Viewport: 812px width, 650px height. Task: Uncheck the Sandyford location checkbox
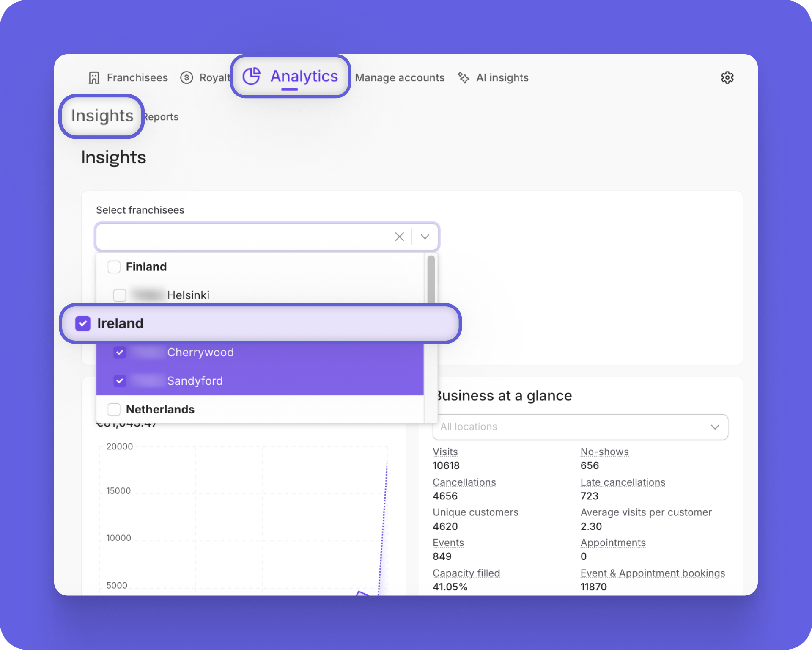tap(120, 381)
